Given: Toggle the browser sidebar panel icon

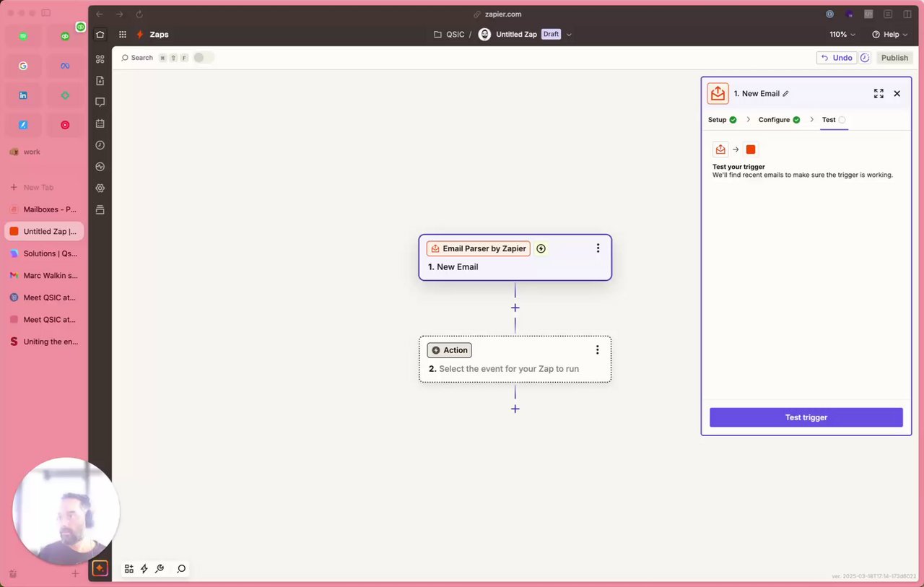Looking at the screenshot, I should coord(46,13).
